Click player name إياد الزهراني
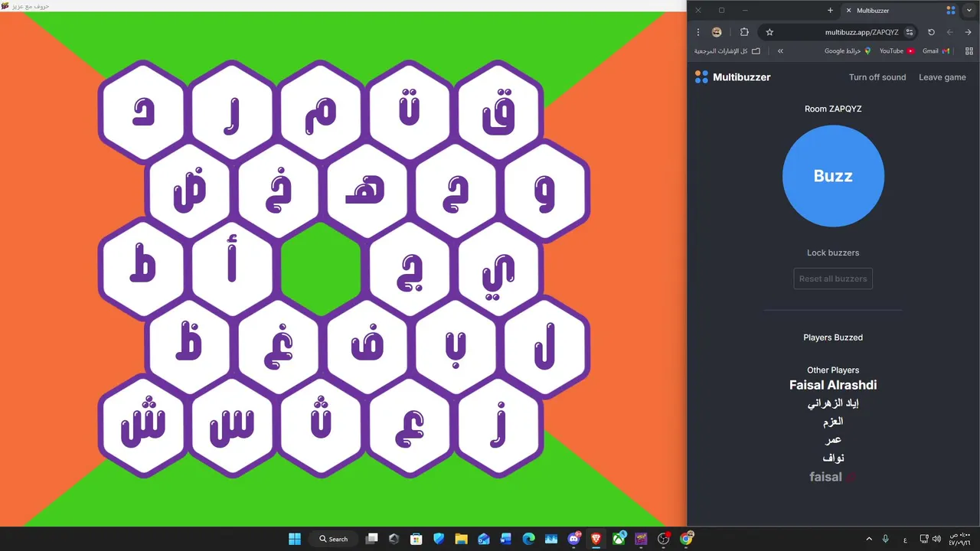This screenshot has height=551, width=980. 833,403
